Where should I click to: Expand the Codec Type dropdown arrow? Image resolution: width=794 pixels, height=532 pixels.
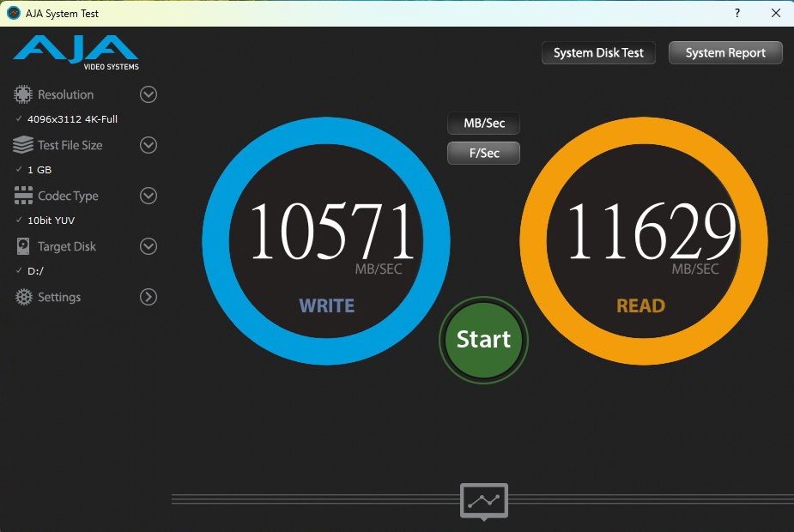(148, 196)
